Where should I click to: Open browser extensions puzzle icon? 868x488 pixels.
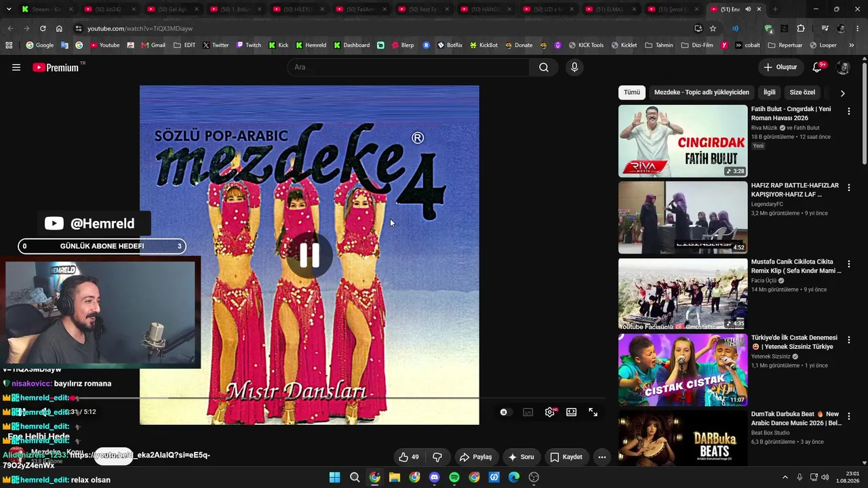[x=801, y=28]
